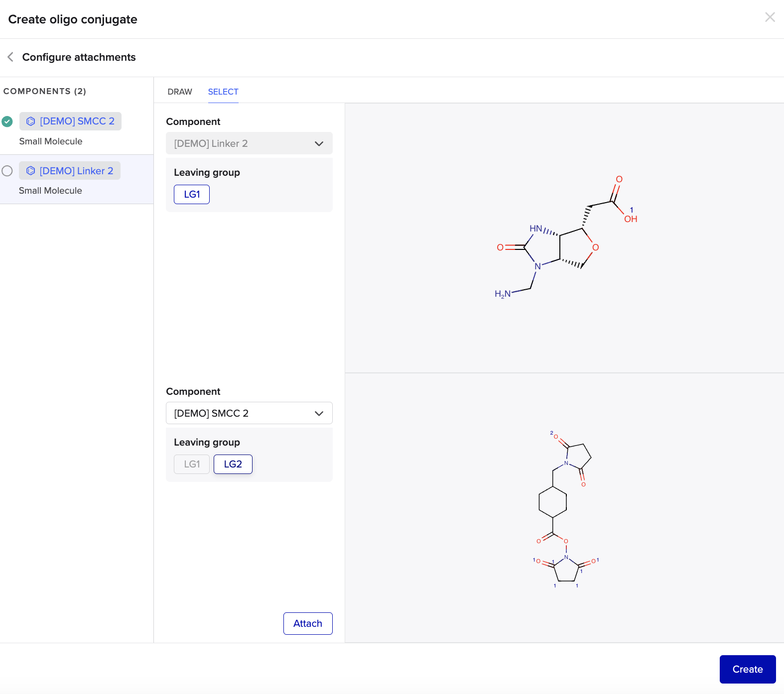Select the Linker 2 radio button
Viewport: 784px width, 694px height.
7,171
